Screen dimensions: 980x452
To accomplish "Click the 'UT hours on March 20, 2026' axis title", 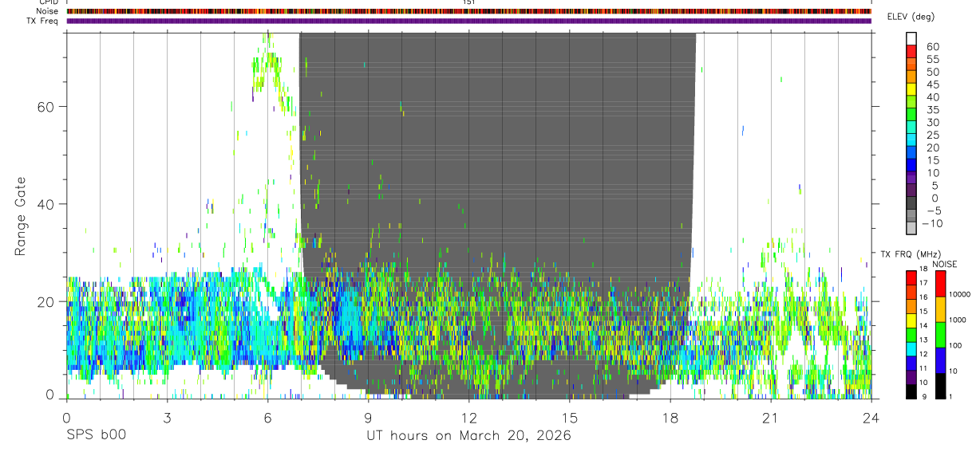I will point(468,436).
